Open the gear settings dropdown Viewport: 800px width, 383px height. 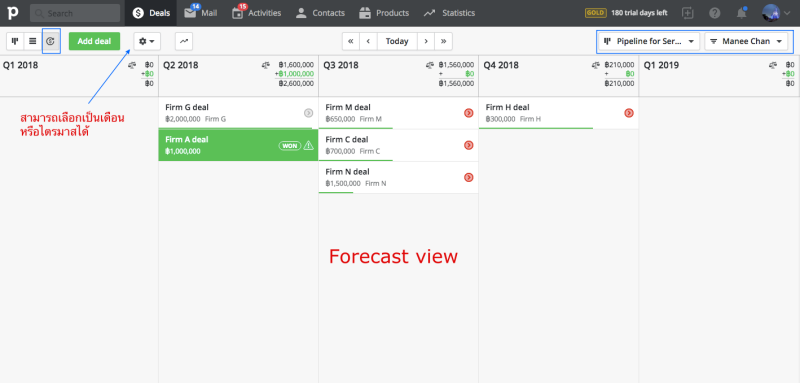click(147, 41)
